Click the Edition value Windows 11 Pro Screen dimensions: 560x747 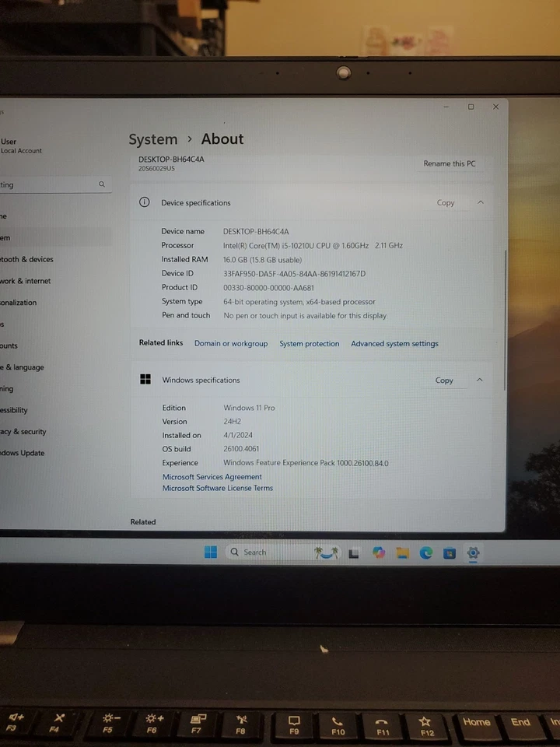coord(249,408)
